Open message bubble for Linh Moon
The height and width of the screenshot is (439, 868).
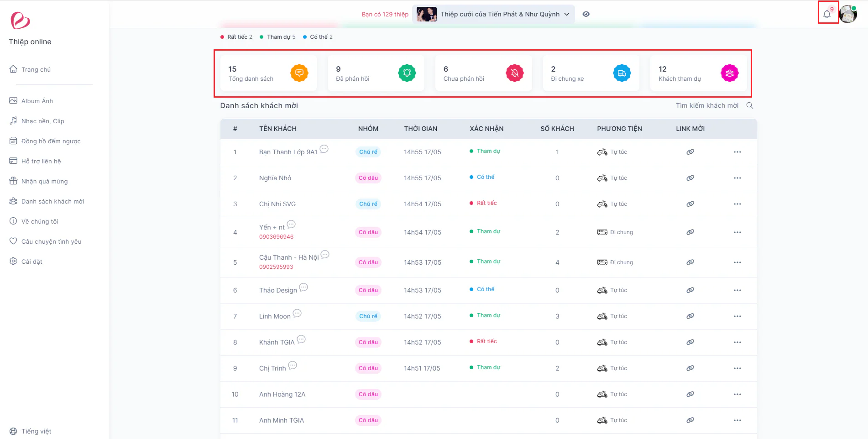tap(297, 313)
